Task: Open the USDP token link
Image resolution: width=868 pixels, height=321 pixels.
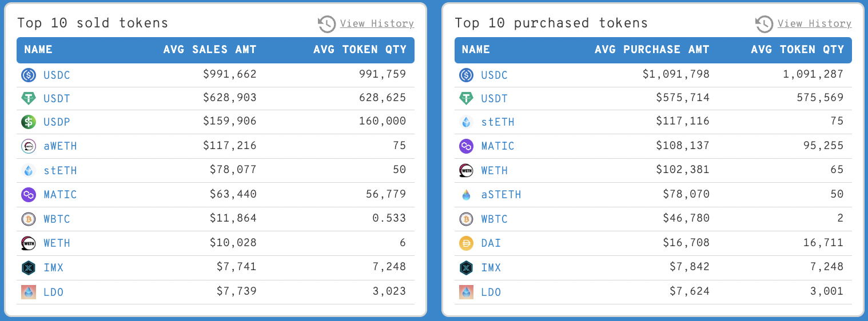Action: (x=57, y=122)
